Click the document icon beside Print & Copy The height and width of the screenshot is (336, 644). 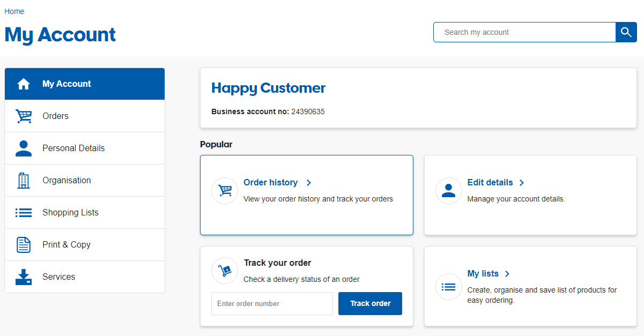[24, 245]
